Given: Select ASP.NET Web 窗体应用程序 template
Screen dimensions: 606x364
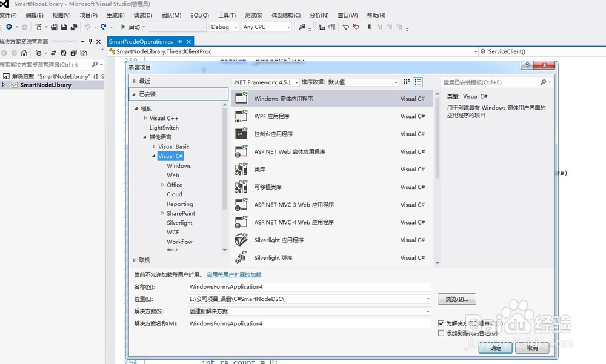Looking at the screenshot, I should pyautogui.click(x=332, y=152).
